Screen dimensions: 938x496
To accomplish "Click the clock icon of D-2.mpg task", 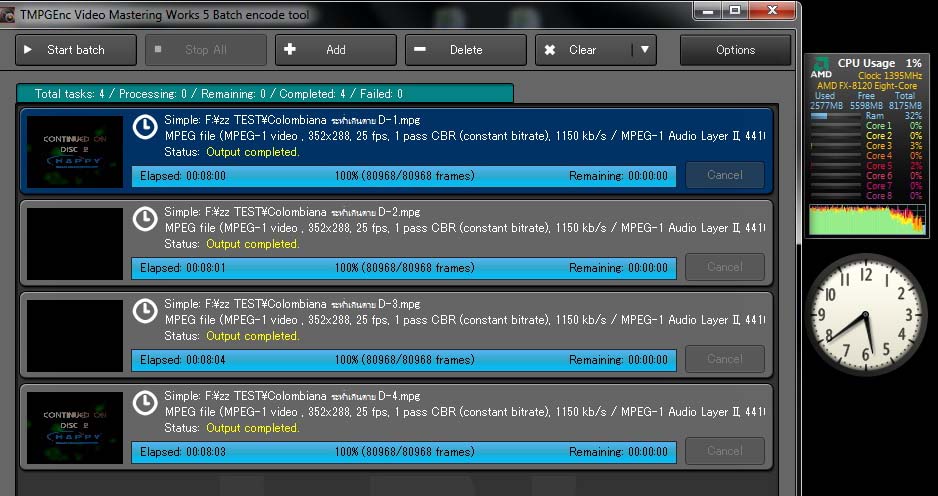I will click(145, 219).
